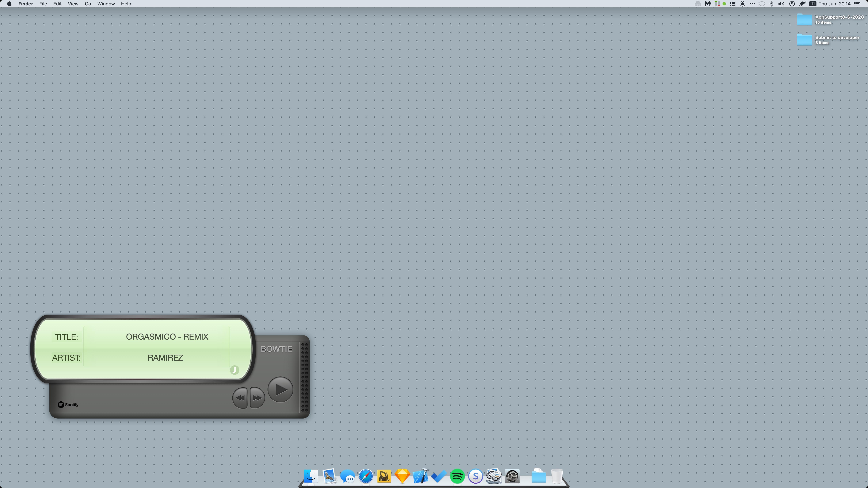The width and height of the screenshot is (868, 488).
Task: Open Safari from the Dock
Action: pos(366,476)
